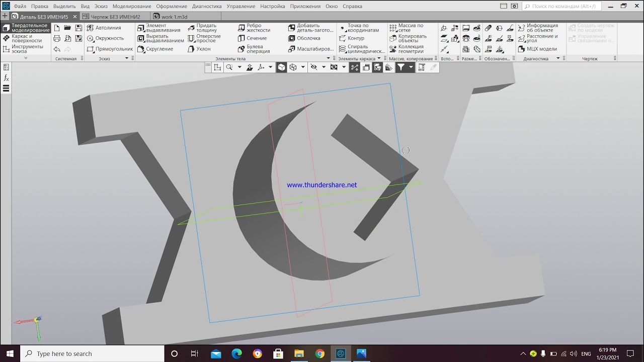Open the variables fx panel icon
644x362 pixels.
pyautogui.click(x=6, y=78)
